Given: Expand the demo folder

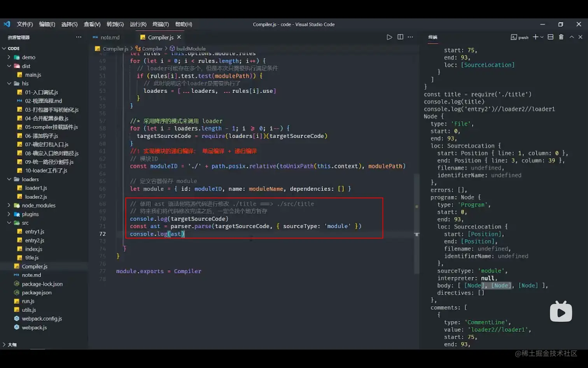Looking at the screenshot, I should [9, 57].
